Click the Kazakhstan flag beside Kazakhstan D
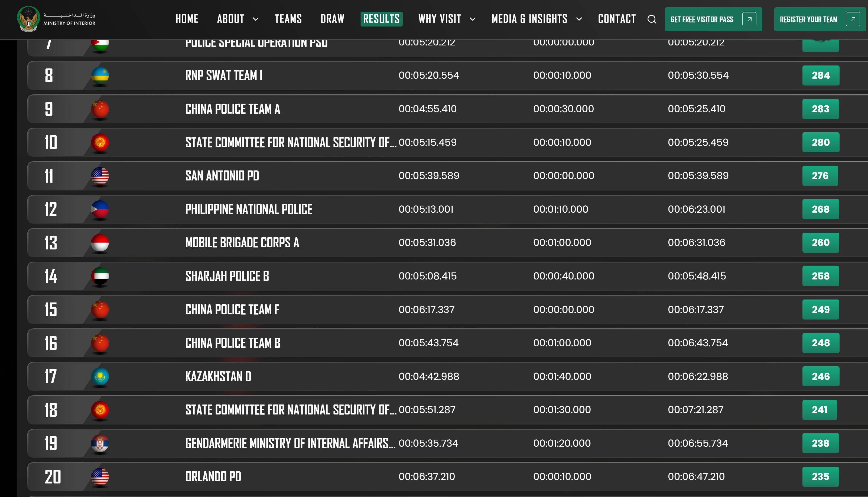The height and width of the screenshot is (497, 868). (100, 377)
